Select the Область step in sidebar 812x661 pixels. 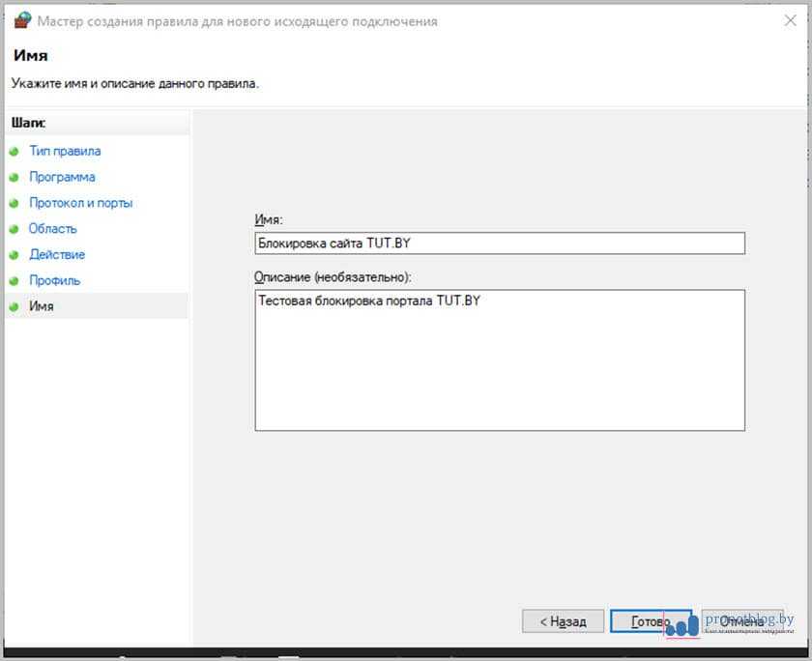pyautogui.click(x=53, y=229)
